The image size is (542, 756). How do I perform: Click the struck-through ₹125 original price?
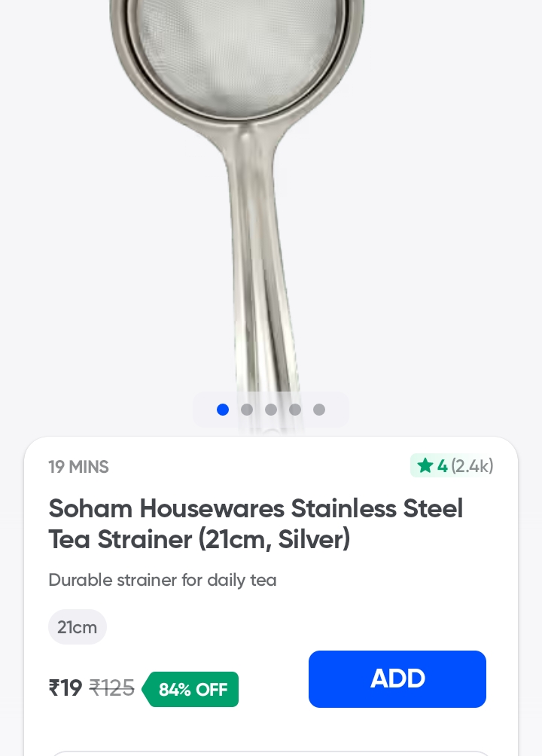coord(111,688)
